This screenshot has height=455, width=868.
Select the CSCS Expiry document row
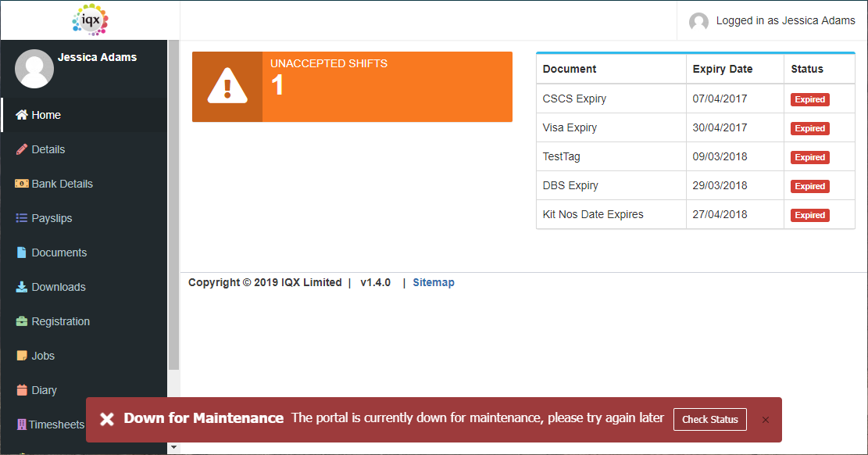click(695, 99)
